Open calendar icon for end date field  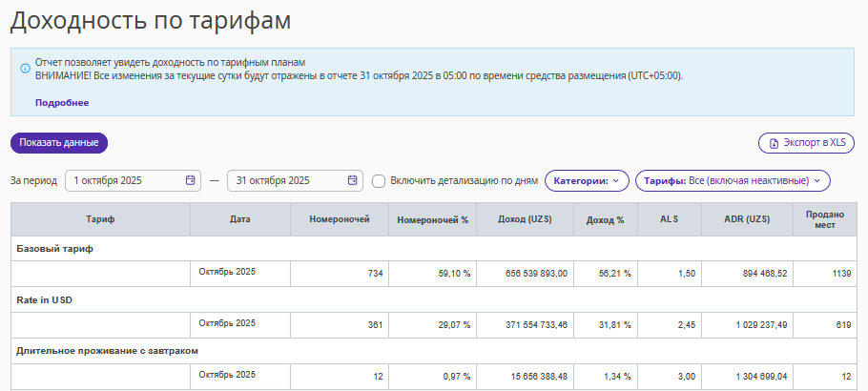[x=352, y=180]
